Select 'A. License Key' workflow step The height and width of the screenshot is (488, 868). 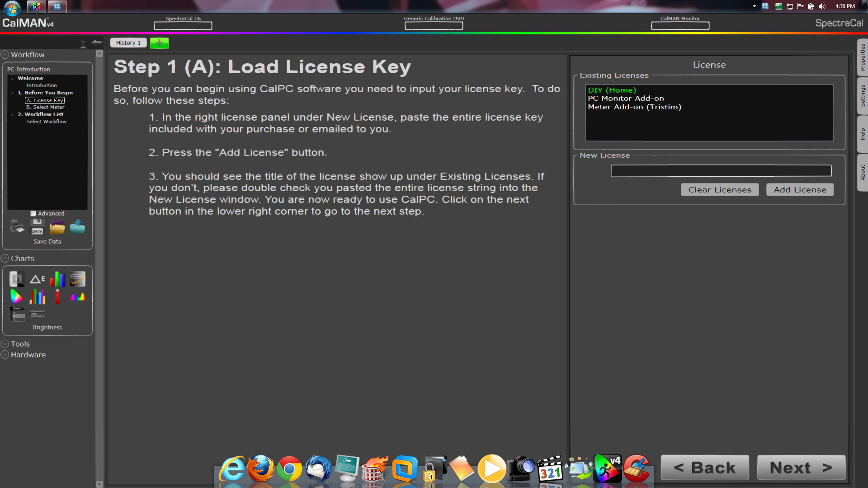click(45, 100)
